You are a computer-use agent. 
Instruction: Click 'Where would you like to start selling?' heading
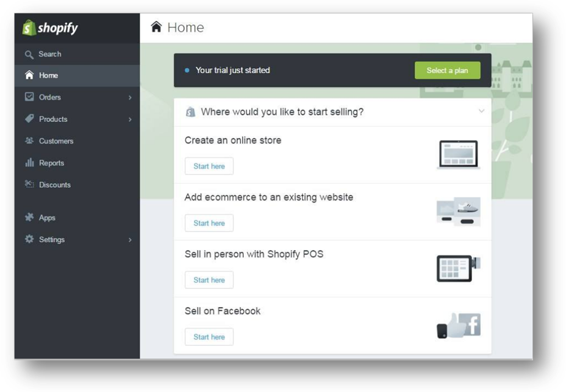(x=282, y=112)
